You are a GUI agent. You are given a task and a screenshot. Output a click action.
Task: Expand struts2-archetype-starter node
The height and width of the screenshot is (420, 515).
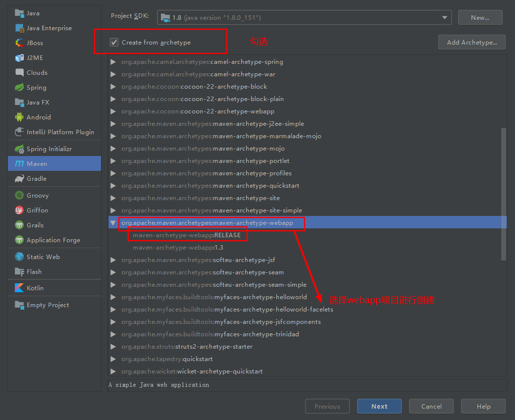113,347
